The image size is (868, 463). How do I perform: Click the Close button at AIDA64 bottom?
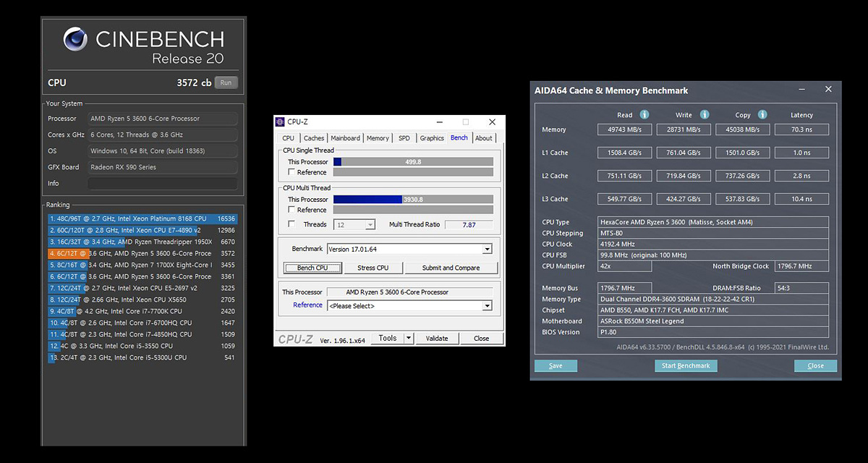pos(815,365)
